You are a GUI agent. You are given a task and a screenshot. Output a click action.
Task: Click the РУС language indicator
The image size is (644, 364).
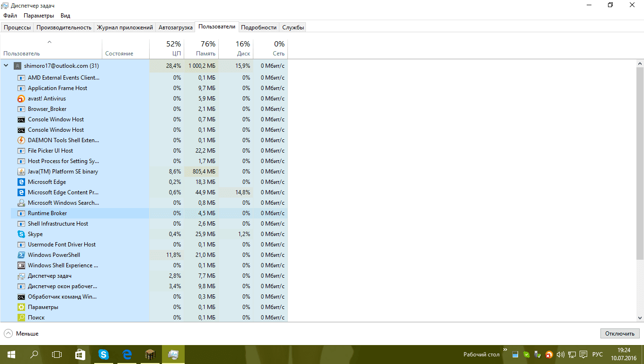click(x=598, y=355)
